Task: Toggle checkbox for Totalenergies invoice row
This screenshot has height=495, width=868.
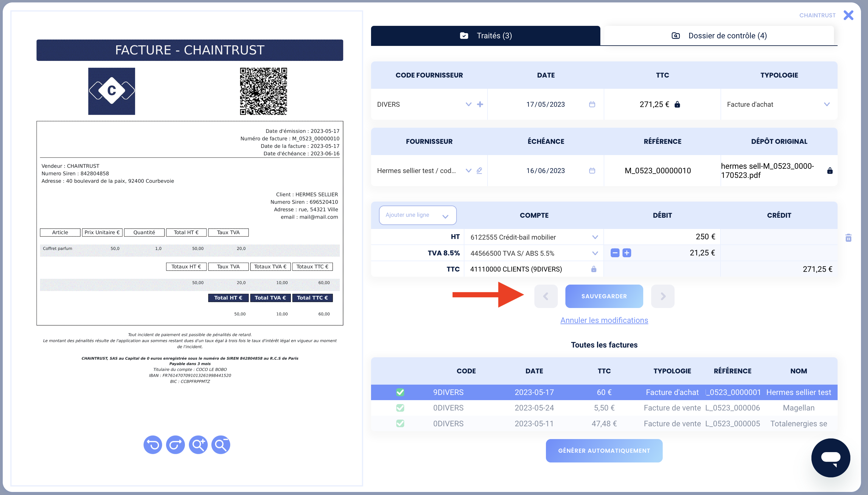Action: point(400,423)
